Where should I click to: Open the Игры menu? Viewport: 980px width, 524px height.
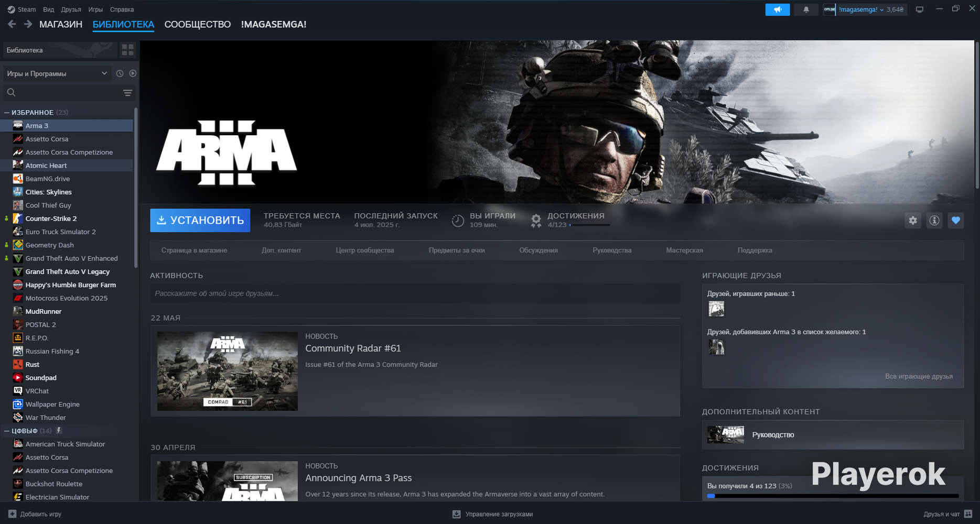pos(95,9)
